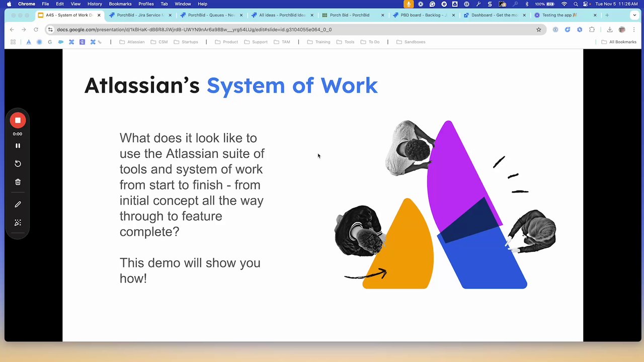
Task: Open the Product bookmarks folder
Action: pyautogui.click(x=226, y=42)
